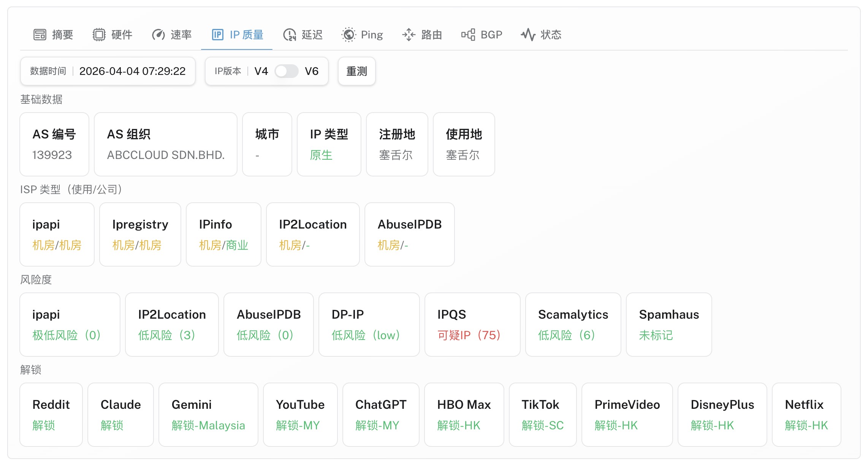Screen dimensions: 868x467
Task: Click the timestamp 2026-04-04 07:29:22
Action: point(132,71)
